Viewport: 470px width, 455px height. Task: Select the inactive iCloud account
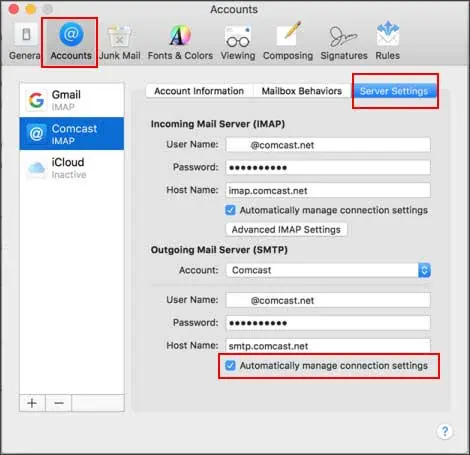click(72, 168)
